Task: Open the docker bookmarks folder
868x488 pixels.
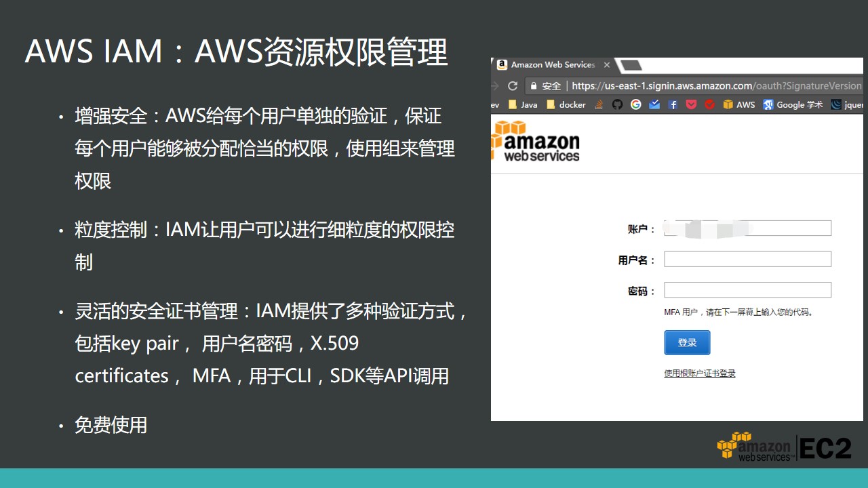Action: (x=566, y=104)
